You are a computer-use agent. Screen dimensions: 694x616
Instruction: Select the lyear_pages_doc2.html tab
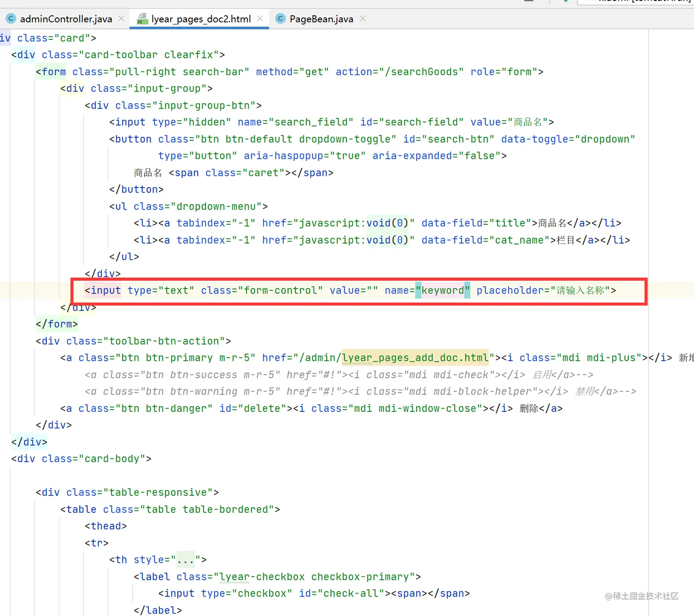(x=201, y=19)
